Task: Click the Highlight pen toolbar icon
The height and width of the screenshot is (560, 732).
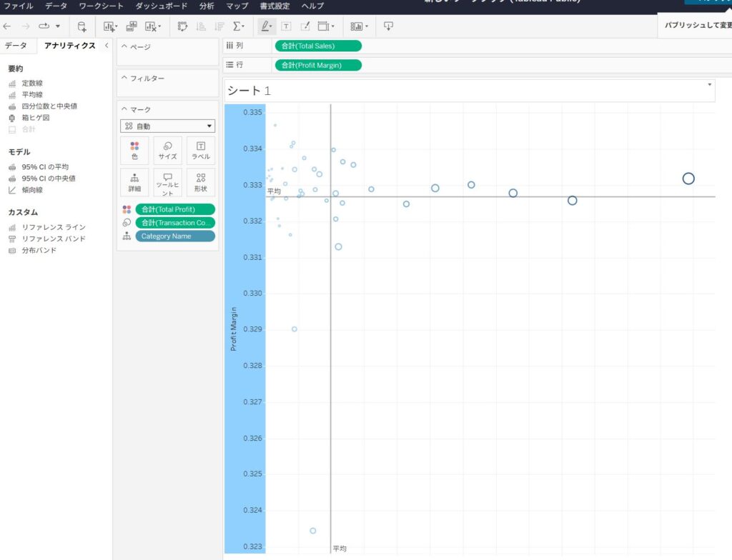Action: 265,26
